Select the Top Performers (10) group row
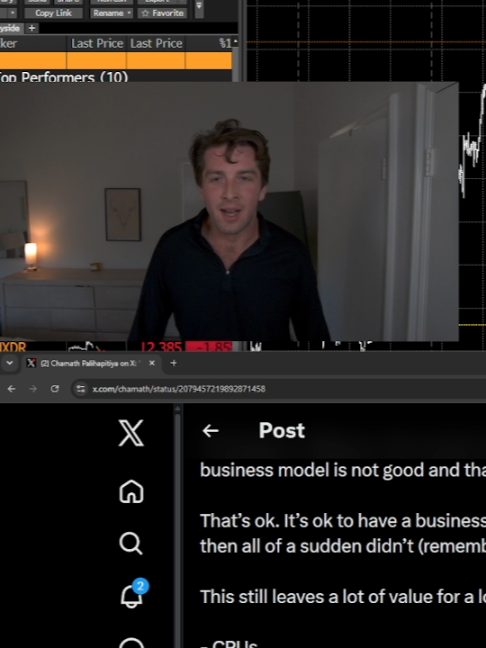Screen dimensions: 486x648 tap(116, 76)
